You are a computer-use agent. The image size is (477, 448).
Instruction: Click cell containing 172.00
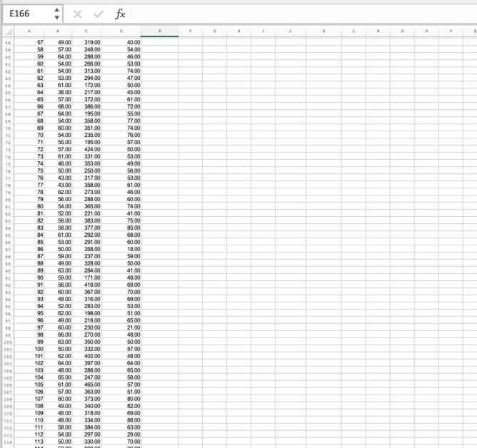tap(86, 85)
